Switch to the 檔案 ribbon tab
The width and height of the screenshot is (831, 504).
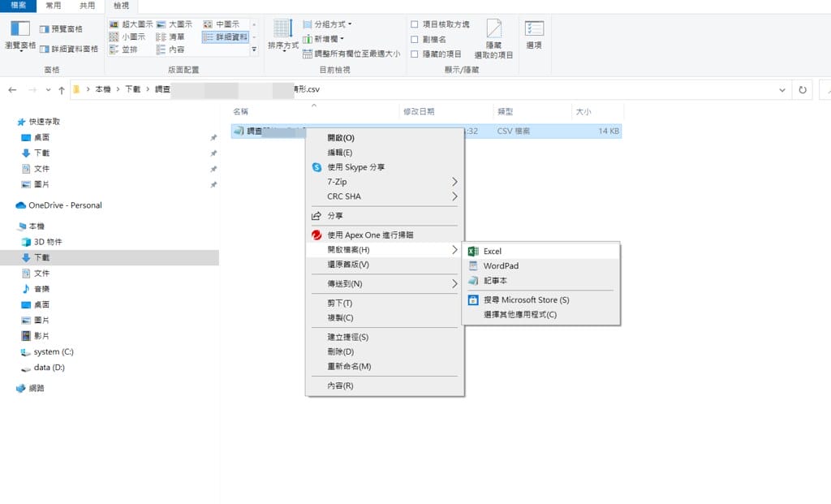click(18, 6)
